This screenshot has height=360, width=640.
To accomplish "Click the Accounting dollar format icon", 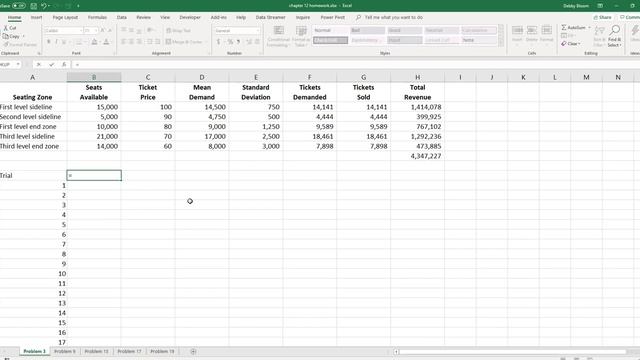I will point(218,42).
